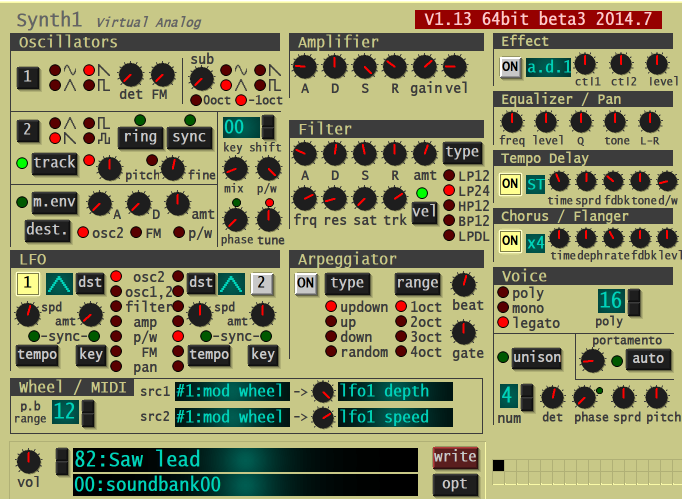Click the Chorus x4 mode display
The height and width of the screenshot is (499, 682).
click(x=535, y=242)
